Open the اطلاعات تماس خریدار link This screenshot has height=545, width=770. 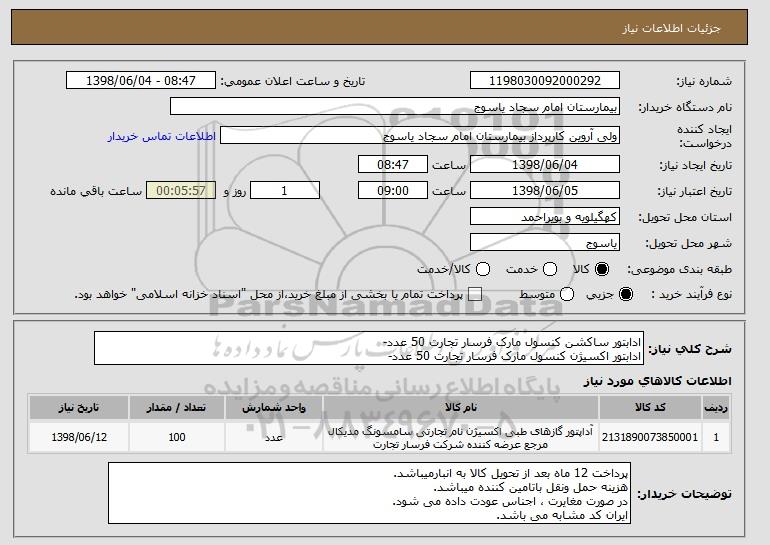pyautogui.click(x=162, y=136)
